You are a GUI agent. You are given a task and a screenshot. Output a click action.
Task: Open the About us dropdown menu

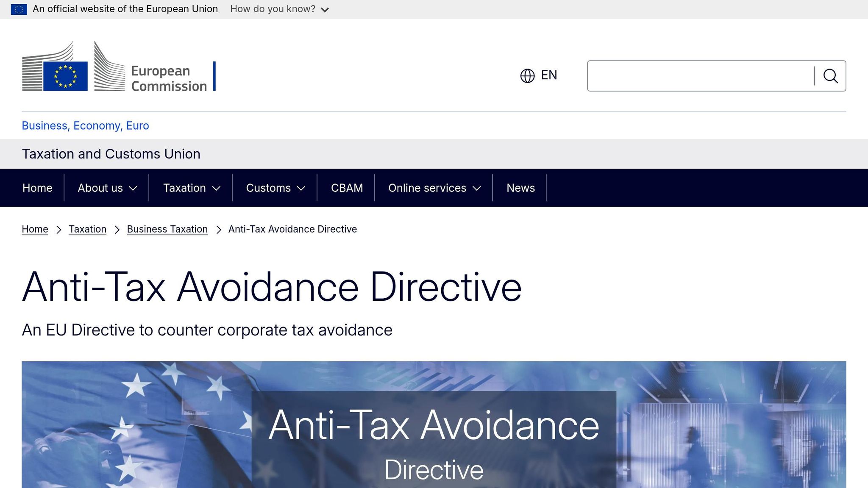click(106, 188)
